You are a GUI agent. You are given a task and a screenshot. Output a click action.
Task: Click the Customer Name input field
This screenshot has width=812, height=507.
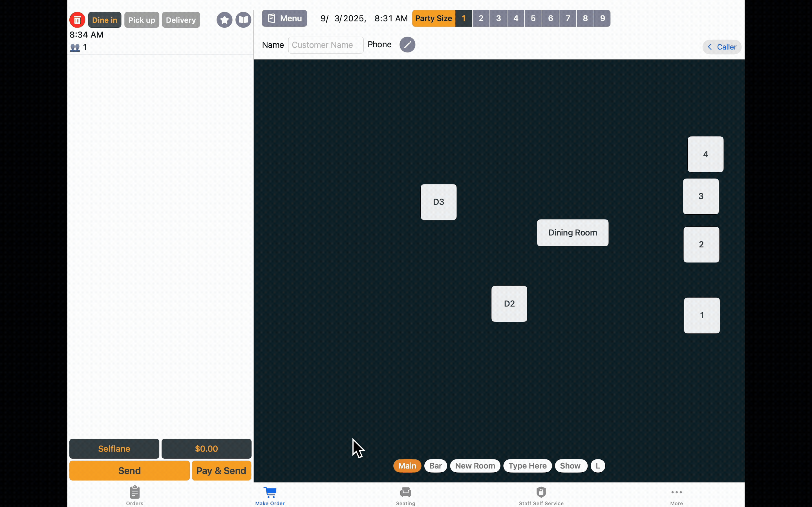pos(325,45)
